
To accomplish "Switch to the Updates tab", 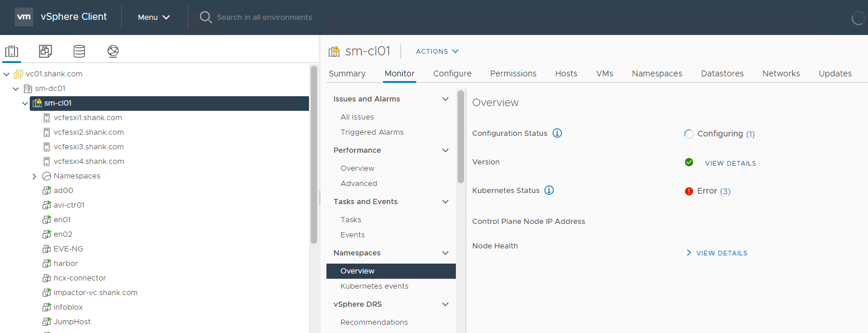I will tap(835, 73).
